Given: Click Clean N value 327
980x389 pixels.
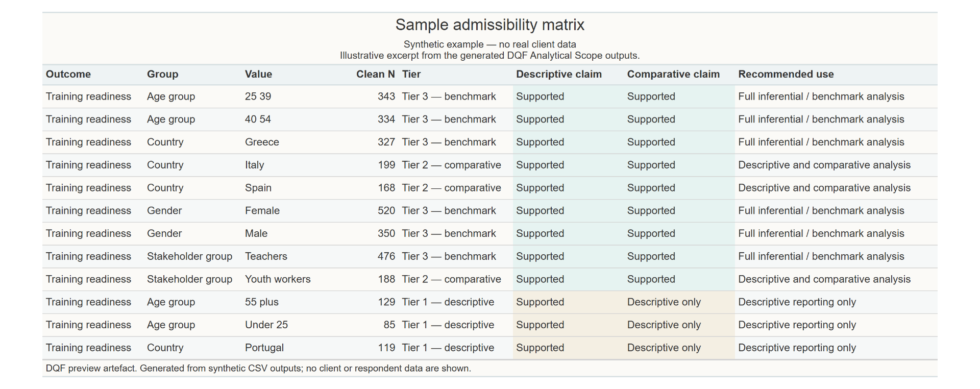Looking at the screenshot, I should (x=386, y=142).
